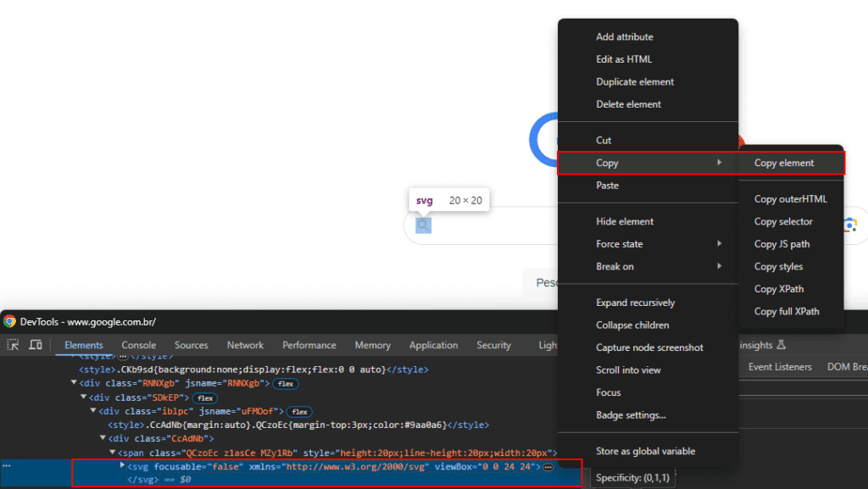
Task: Toggle the flex badge on div.iblpc
Action: (x=299, y=411)
